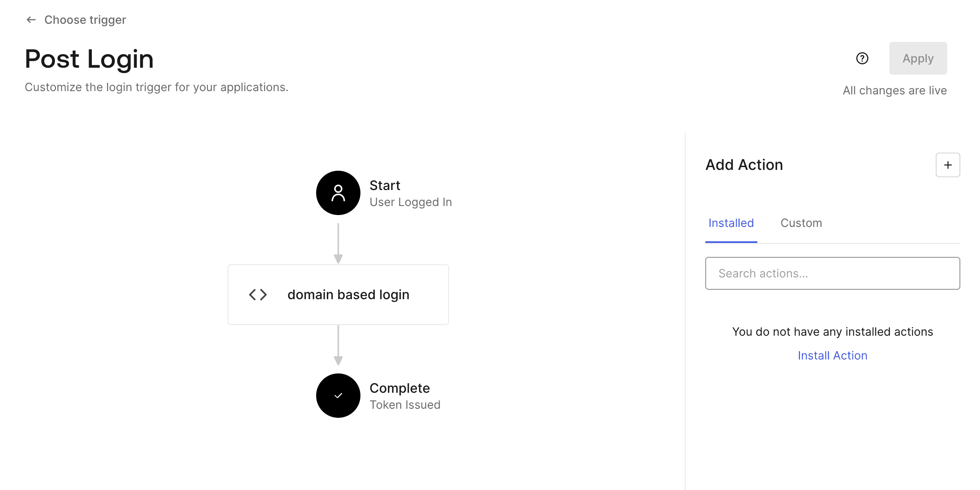Click the Add Action panel title

pos(744,165)
